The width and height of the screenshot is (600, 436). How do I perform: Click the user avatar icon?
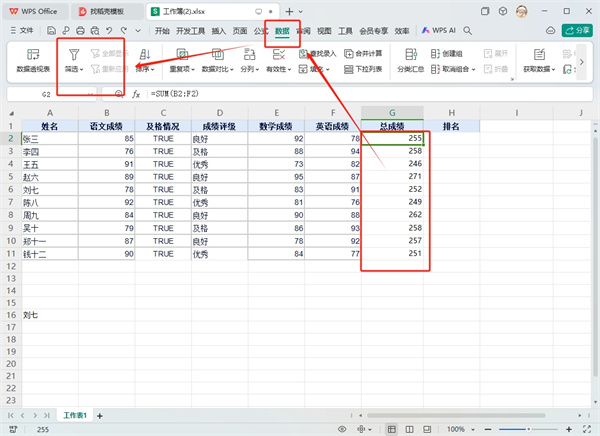pos(522,11)
